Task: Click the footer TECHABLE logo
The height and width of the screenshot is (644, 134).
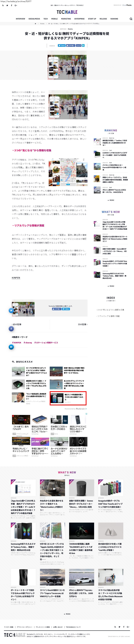Action: pyautogui.click(x=15, y=635)
